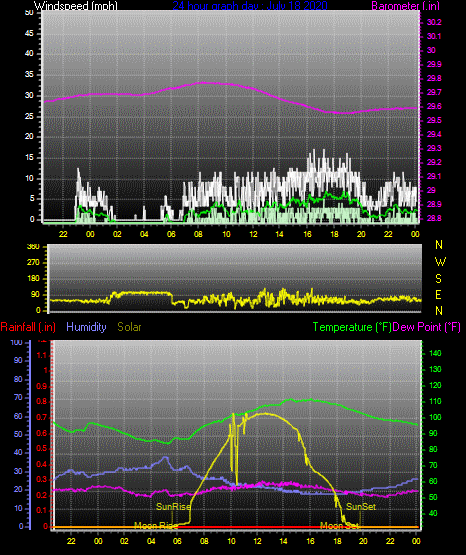
Task: Click the '45' windspeed scale value
Action: point(29,33)
